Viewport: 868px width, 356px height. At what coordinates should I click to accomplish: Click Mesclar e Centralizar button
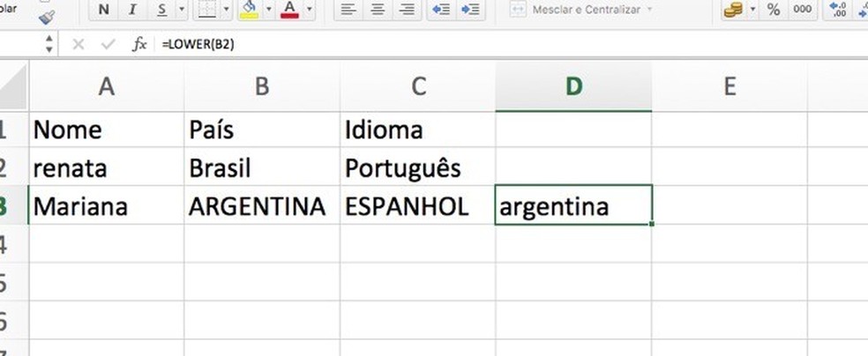582,10
